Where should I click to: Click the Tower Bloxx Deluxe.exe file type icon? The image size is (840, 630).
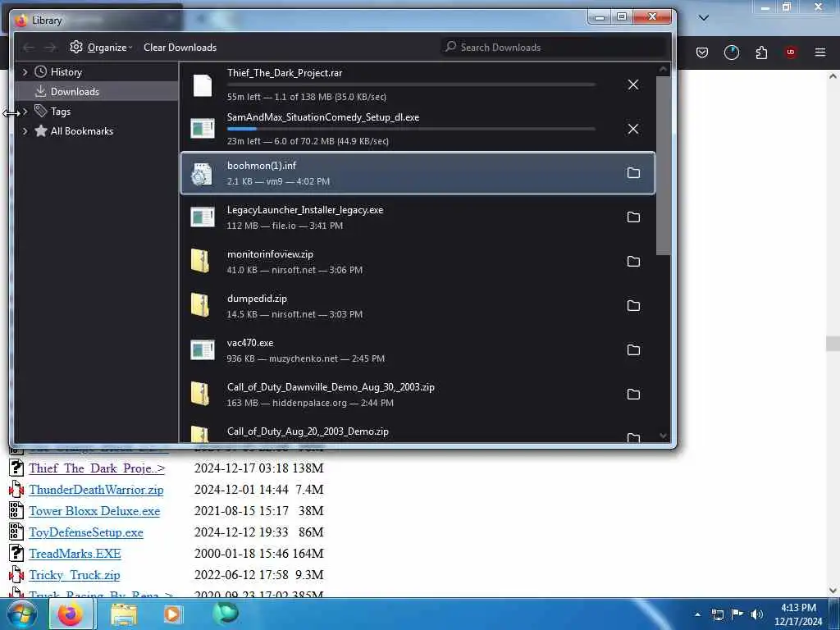tap(16, 510)
